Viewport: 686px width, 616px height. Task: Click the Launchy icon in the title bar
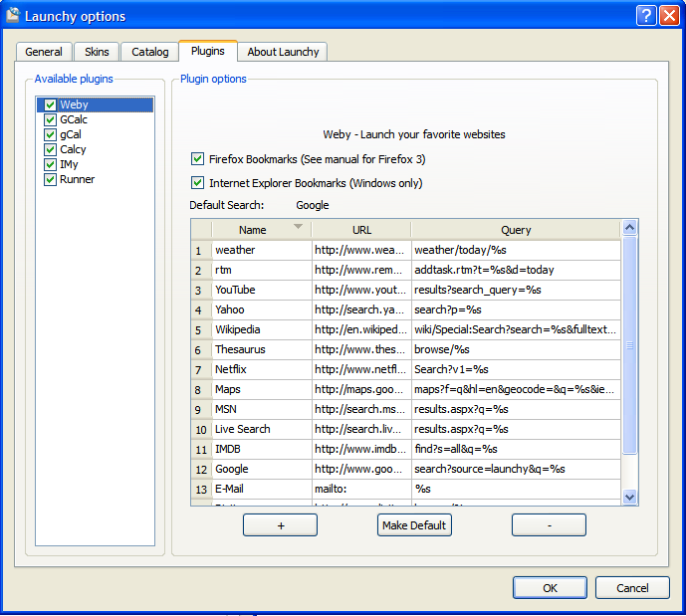[x=13, y=15]
